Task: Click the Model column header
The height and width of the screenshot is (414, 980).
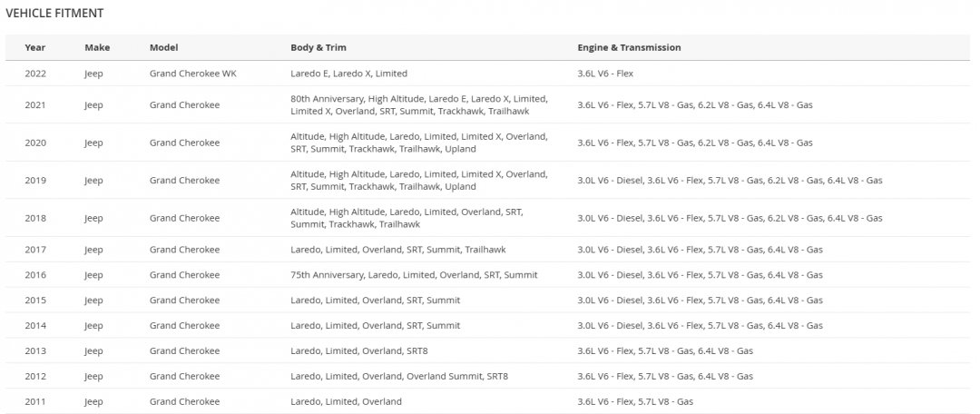Action: pyautogui.click(x=163, y=47)
